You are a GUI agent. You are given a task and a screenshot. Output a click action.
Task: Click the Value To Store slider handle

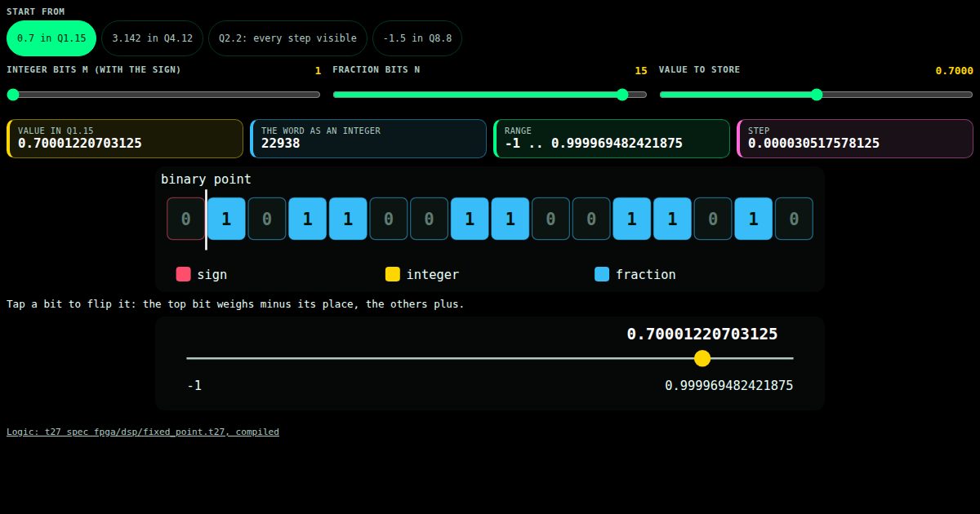coord(817,95)
